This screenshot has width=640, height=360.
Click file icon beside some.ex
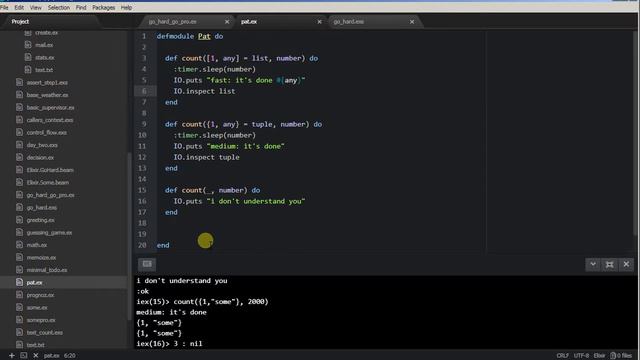click(19, 307)
